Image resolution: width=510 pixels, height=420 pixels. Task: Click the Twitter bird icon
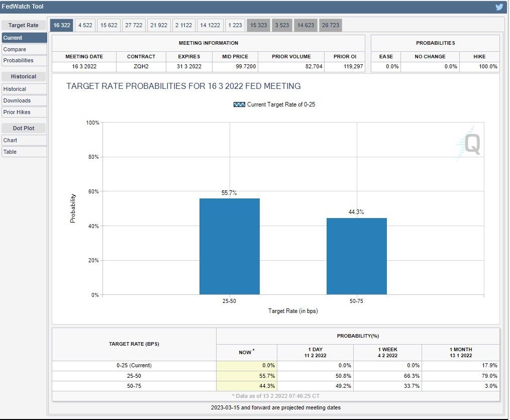click(x=499, y=7)
